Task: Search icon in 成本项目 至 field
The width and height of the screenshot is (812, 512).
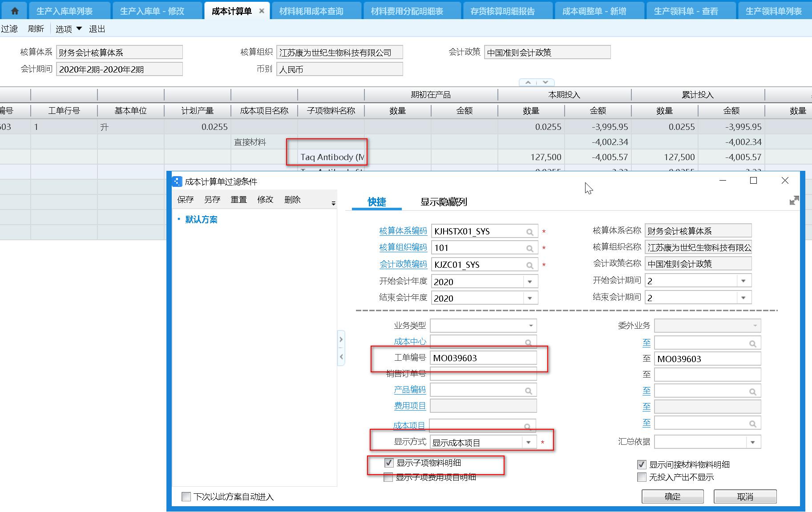Action: 752,423
